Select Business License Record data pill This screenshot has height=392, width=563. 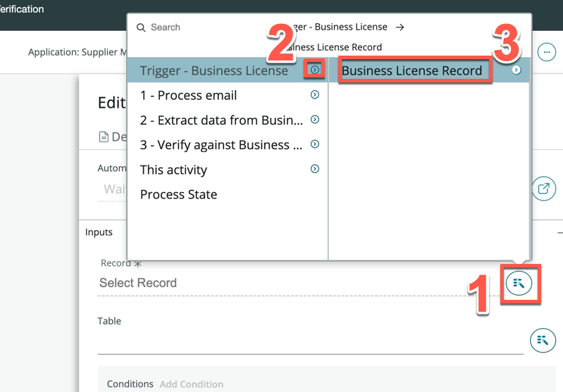tap(412, 70)
